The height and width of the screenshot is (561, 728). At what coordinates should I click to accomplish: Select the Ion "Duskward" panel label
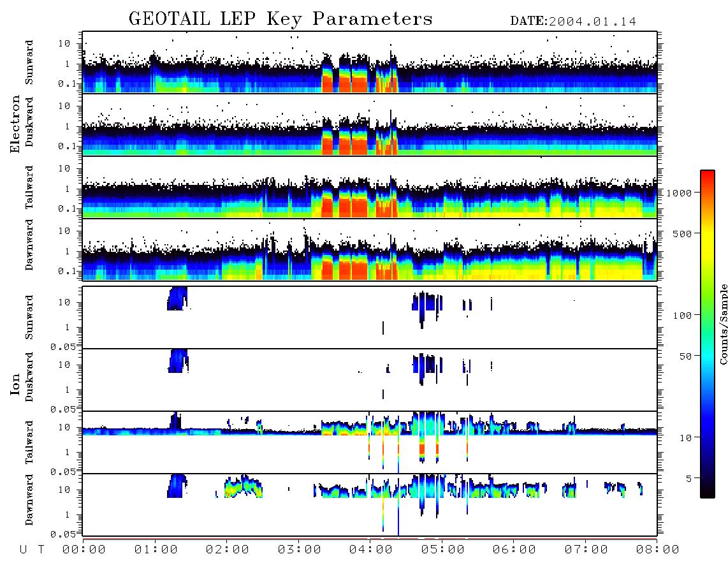(29, 377)
